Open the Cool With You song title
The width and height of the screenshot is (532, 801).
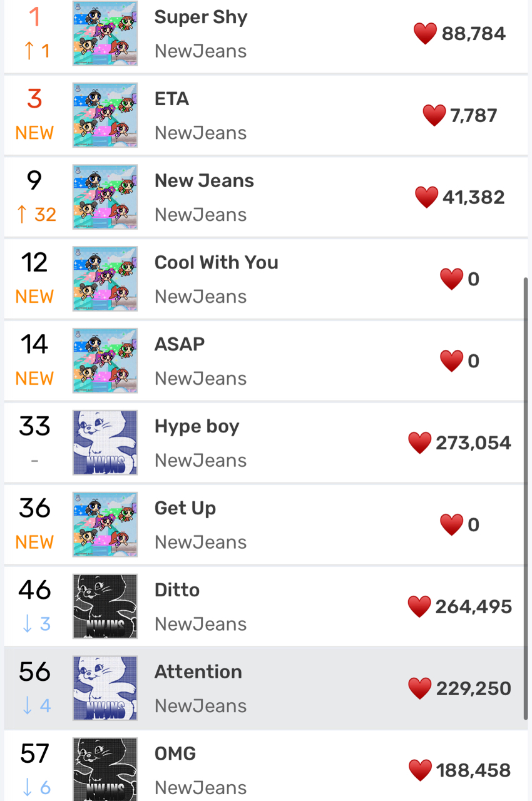(x=217, y=262)
